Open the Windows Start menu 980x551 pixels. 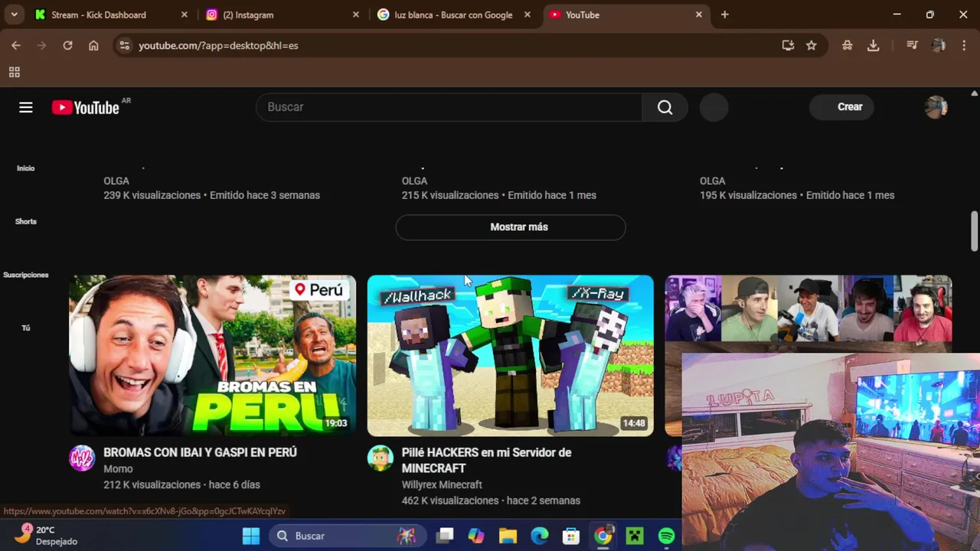click(x=251, y=536)
